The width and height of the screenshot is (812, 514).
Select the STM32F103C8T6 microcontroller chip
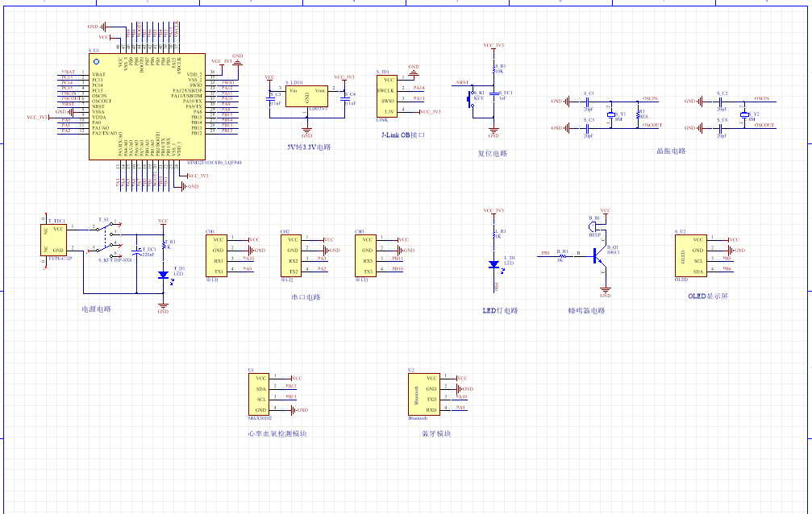pyautogui.click(x=145, y=106)
